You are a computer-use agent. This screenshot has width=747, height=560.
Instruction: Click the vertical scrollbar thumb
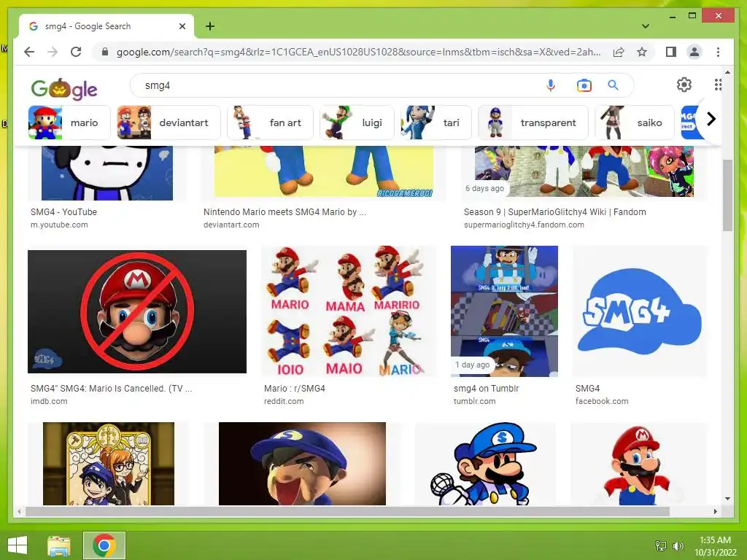tap(727, 195)
